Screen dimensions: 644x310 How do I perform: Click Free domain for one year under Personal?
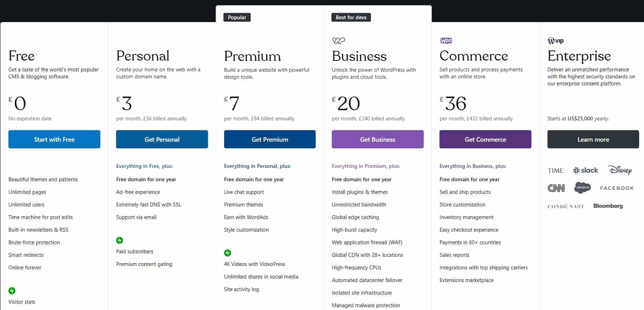(x=146, y=179)
